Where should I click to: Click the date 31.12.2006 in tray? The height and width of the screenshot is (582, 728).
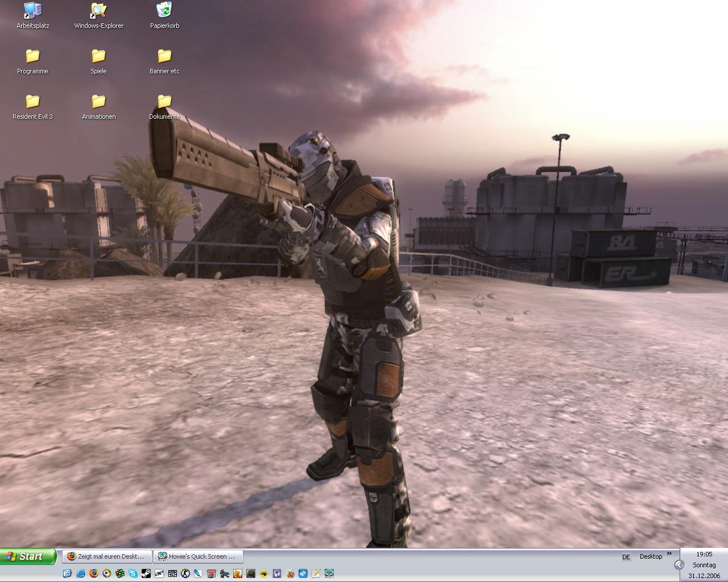[704, 576]
